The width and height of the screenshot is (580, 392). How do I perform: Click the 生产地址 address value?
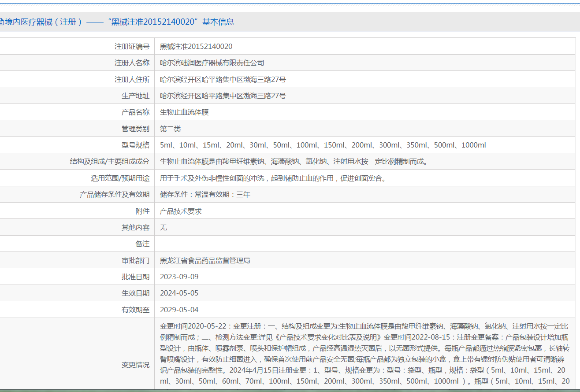pos(223,96)
